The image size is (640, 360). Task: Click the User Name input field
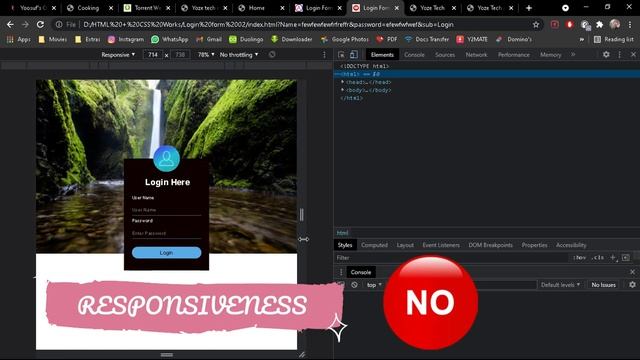[167, 210]
